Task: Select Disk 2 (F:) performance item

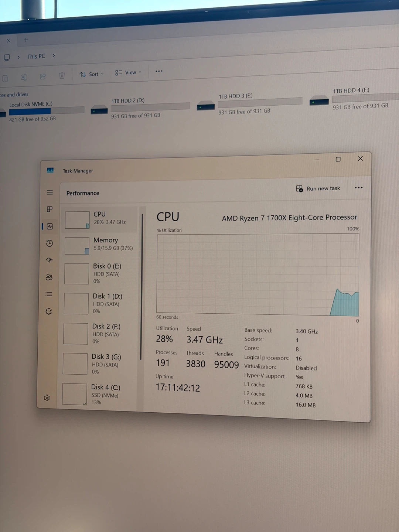Action: (99, 334)
